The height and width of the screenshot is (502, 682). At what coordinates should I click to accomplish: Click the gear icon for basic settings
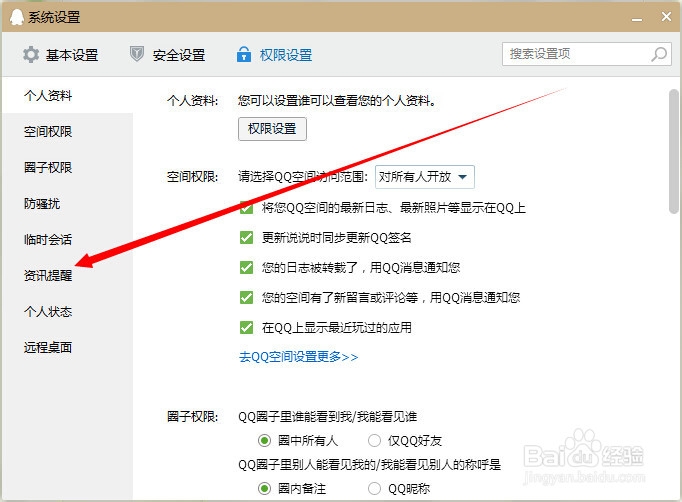[31, 55]
